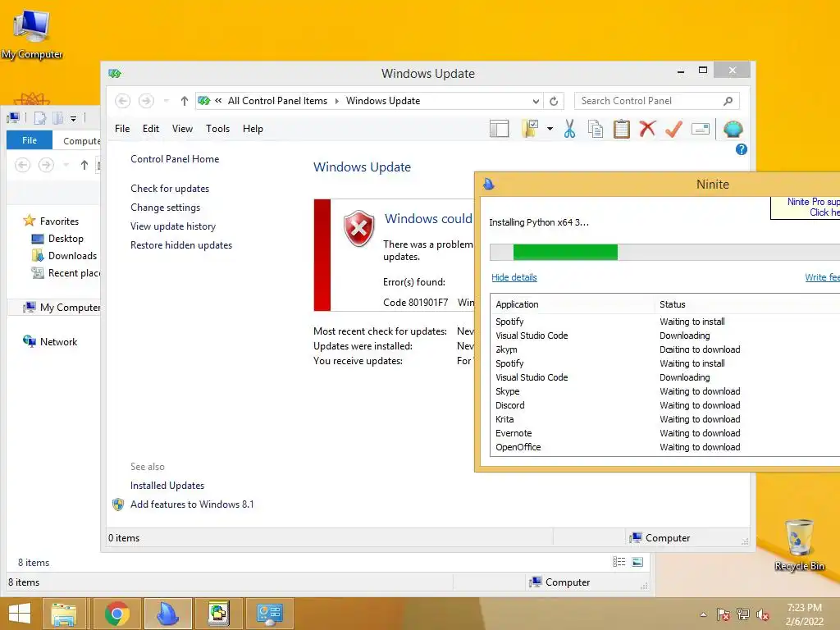
Task: Click Restore hidden updates
Action: (x=181, y=244)
